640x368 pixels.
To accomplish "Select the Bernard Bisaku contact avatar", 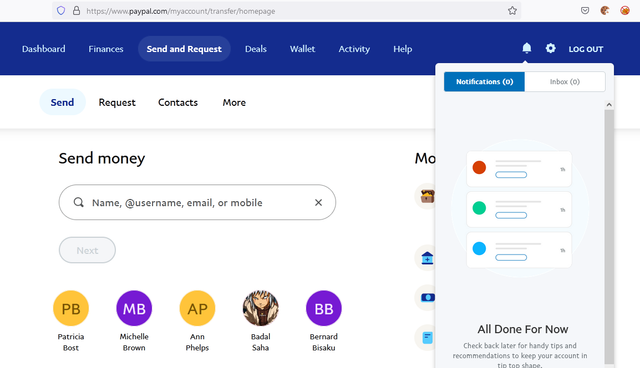I will point(324,308).
